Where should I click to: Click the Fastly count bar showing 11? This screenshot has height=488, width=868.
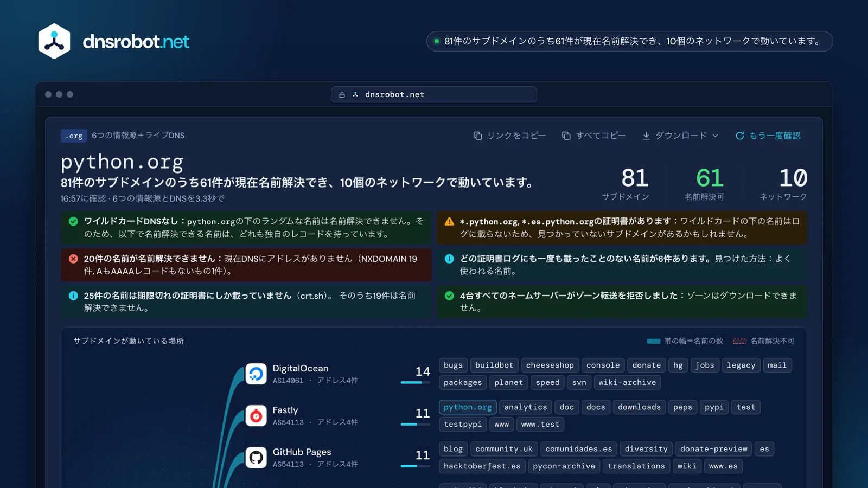[x=416, y=425]
